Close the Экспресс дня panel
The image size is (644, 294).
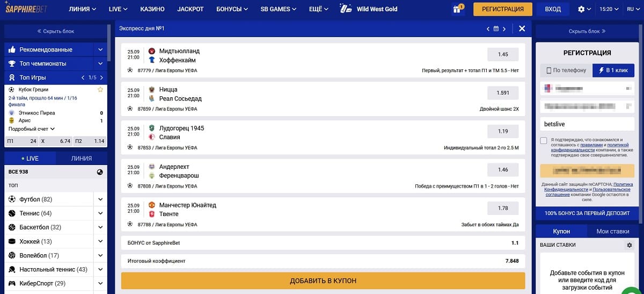click(x=522, y=28)
